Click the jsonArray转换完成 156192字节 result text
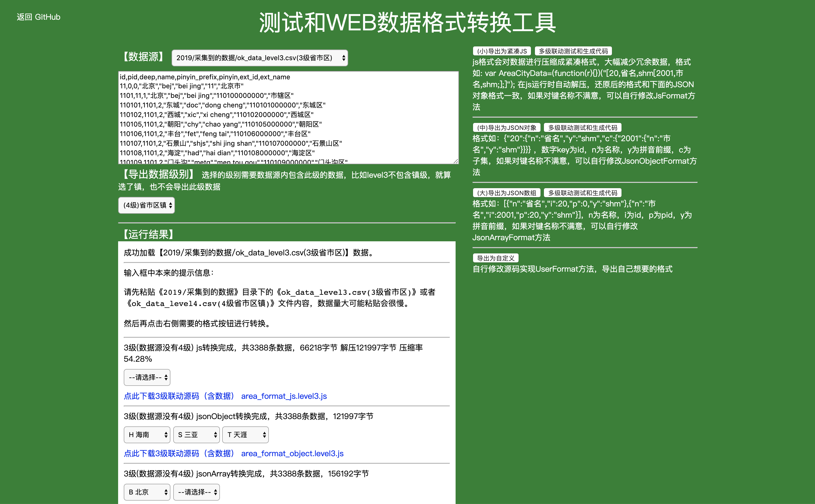Screen dimensions: 815x504 246,474
